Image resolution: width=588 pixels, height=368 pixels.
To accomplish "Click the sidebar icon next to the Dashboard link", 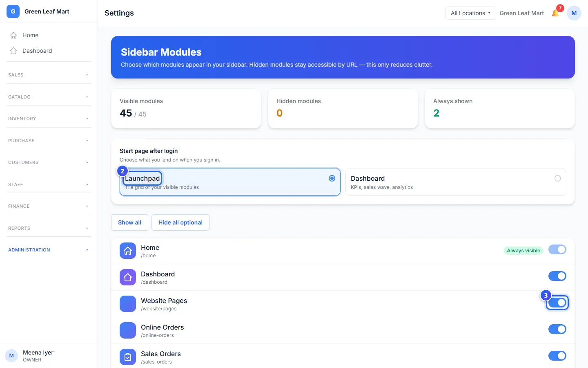I will [13, 51].
